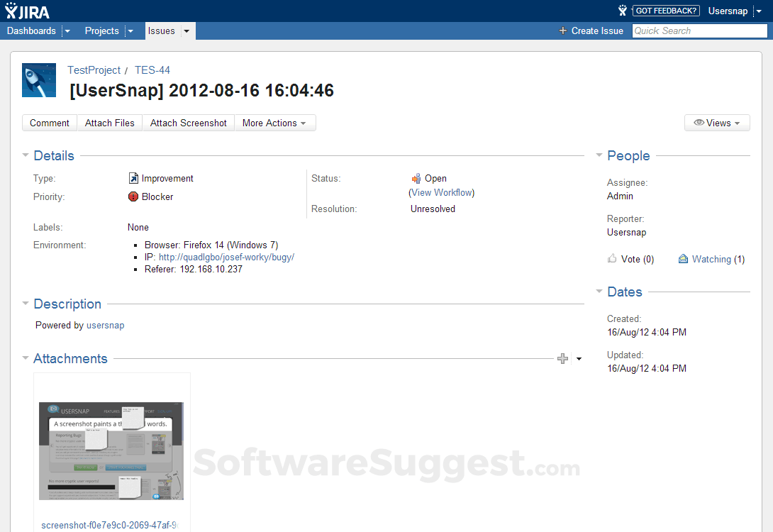Collapse the Attachments section
Image resolution: width=773 pixels, height=532 pixels.
(25, 358)
